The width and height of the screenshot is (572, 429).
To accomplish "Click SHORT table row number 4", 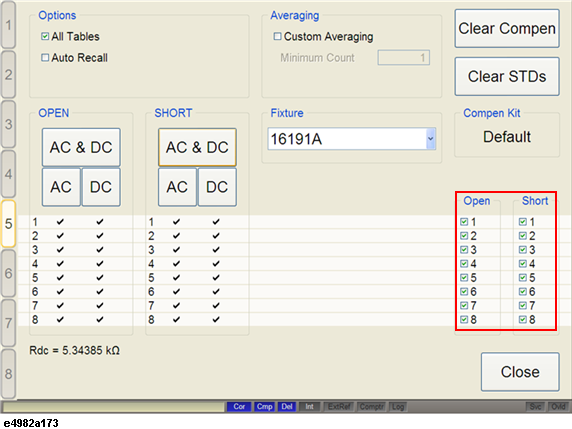I will (151, 263).
